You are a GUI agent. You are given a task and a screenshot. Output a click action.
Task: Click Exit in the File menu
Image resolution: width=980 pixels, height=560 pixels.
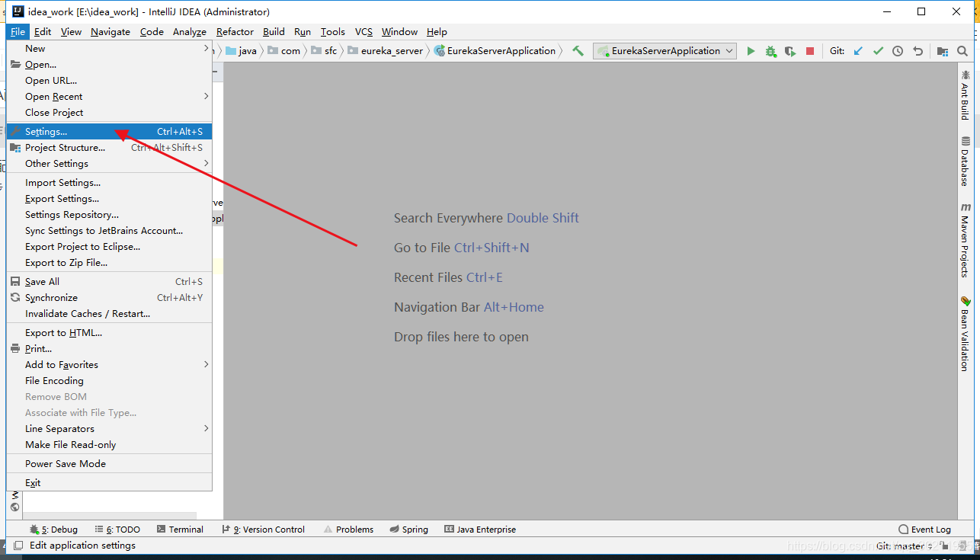[110, 483]
